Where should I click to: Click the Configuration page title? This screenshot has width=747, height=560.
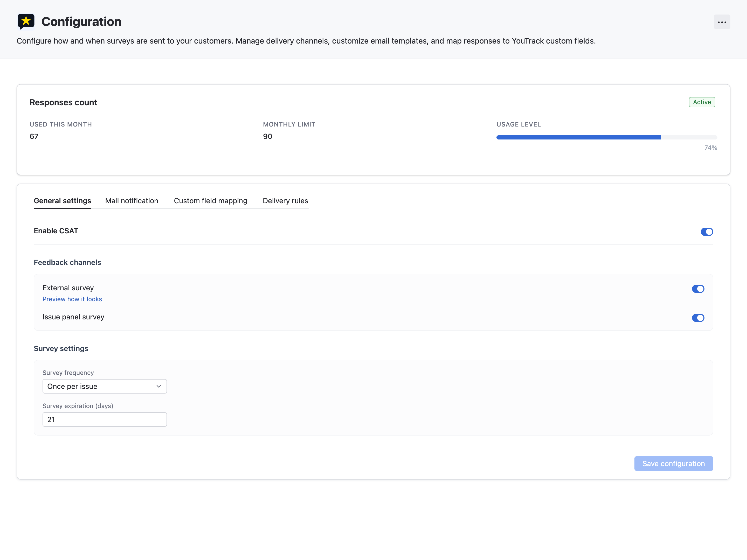click(81, 22)
